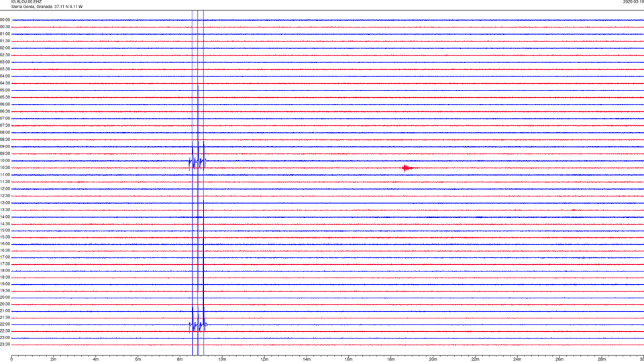Select the 17:00 trace time label
The image size is (644, 362).
tap(5, 257)
